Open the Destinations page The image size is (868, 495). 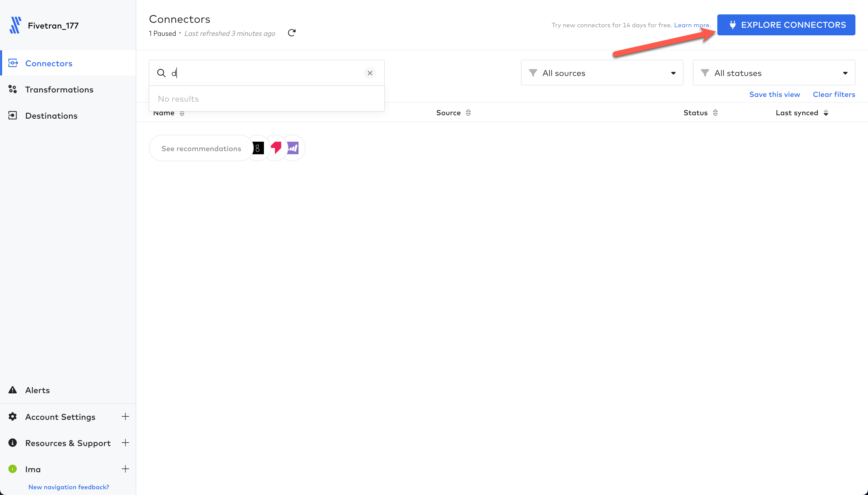click(51, 115)
